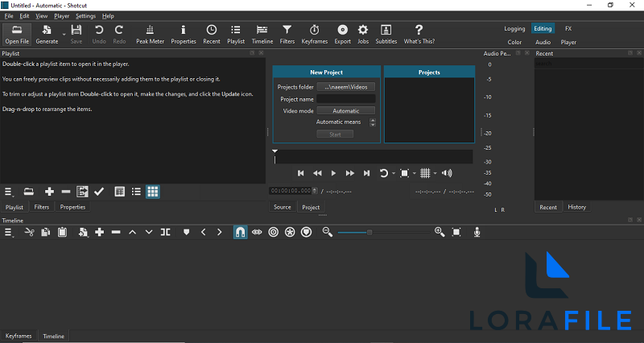Choose the Projects folder ...\naeem\Videos button
The image size is (644, 343).
pos(346,87)
